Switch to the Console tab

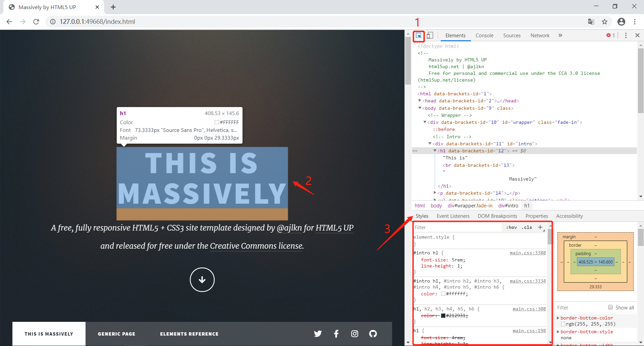(x=484, y=36)
